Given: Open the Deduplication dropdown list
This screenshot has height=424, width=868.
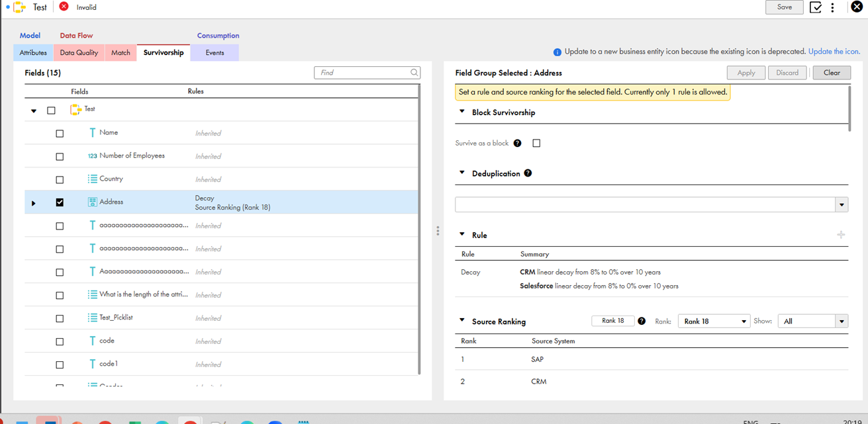Looking at the screenshot, I should [x=842, y=205].
